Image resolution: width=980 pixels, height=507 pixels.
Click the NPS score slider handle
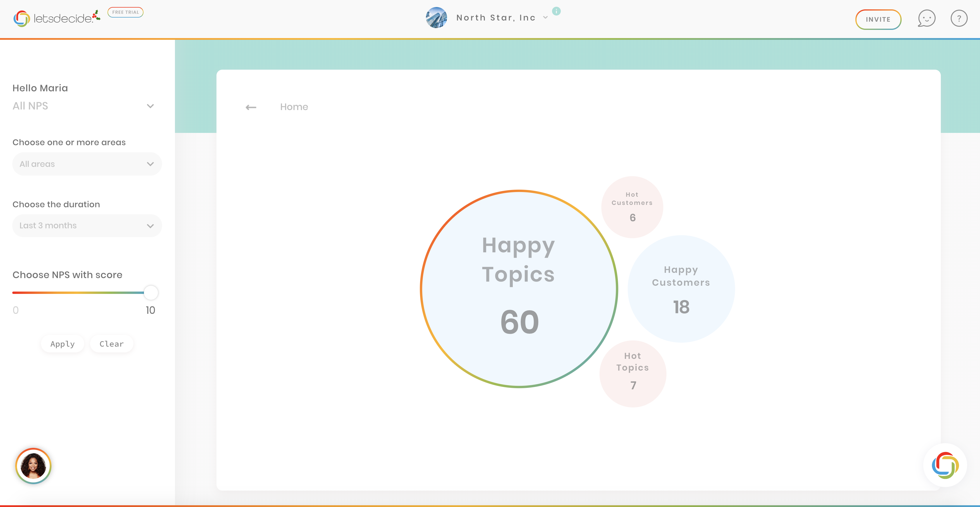click(151, 293)
